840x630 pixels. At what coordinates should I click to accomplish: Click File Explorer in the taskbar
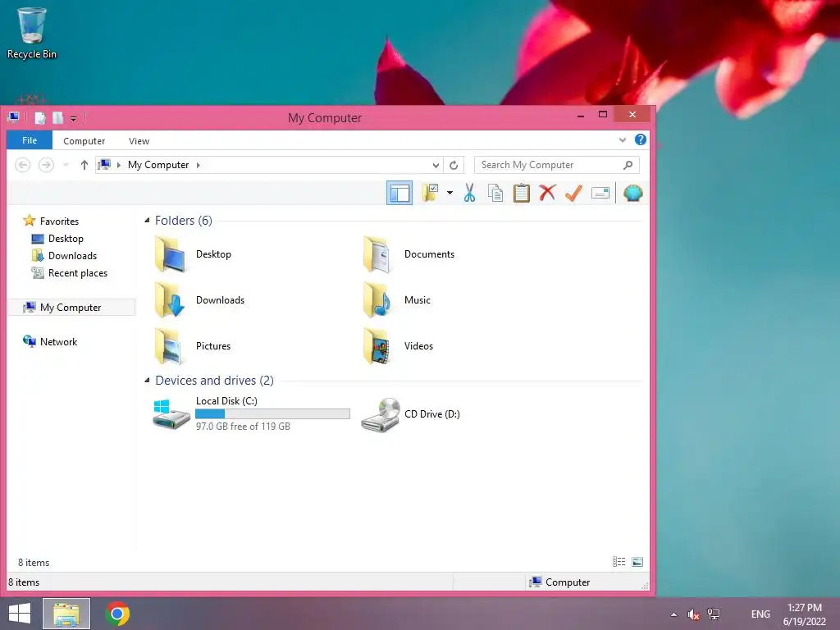[x=66, y=614]
